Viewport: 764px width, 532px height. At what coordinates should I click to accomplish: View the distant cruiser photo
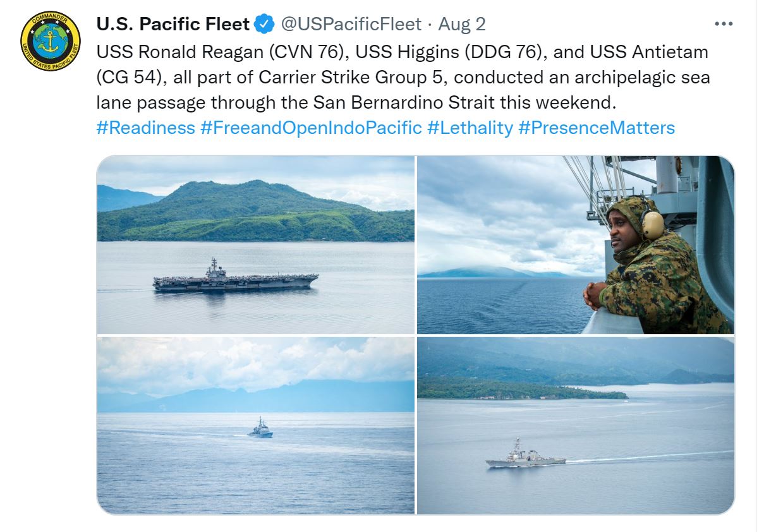coord(253,426)
